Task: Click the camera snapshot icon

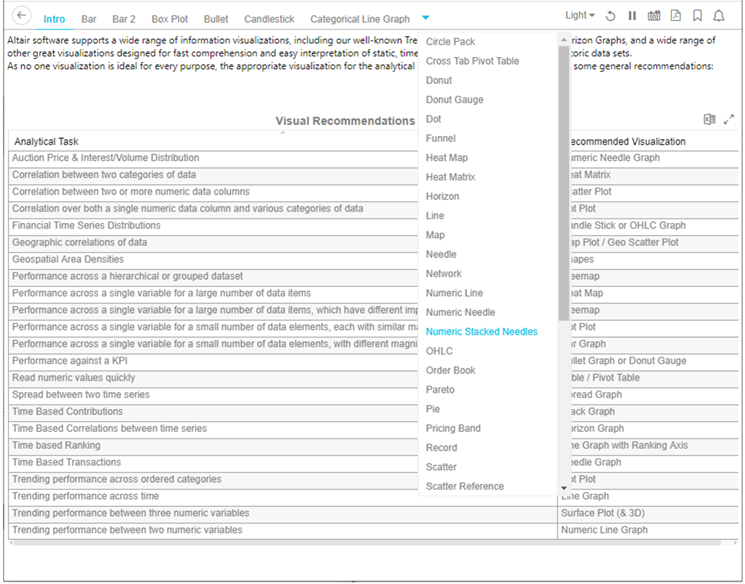Action: (654, 17)
